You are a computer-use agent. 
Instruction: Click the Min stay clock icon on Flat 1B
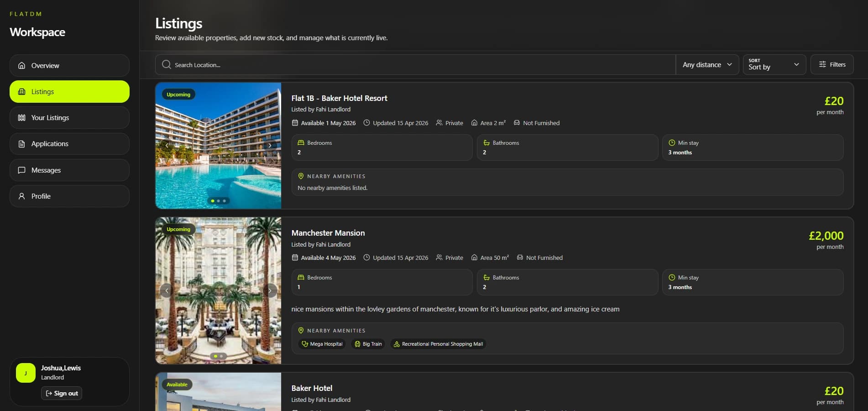(672, 143)
